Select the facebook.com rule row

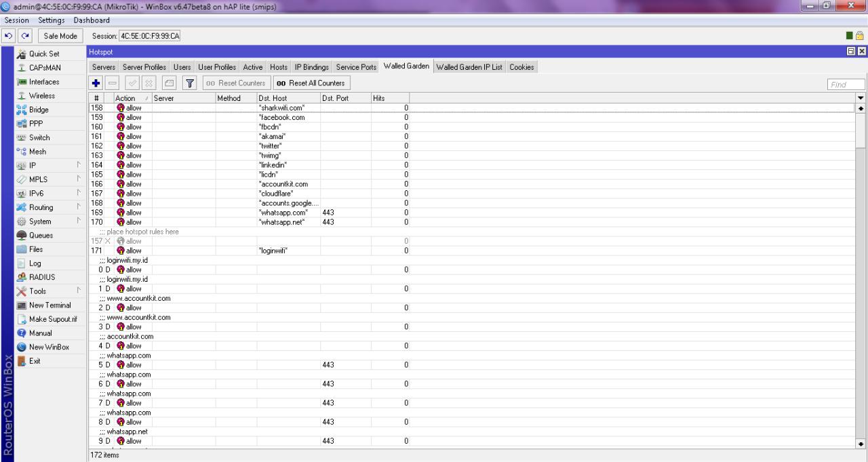473,117
